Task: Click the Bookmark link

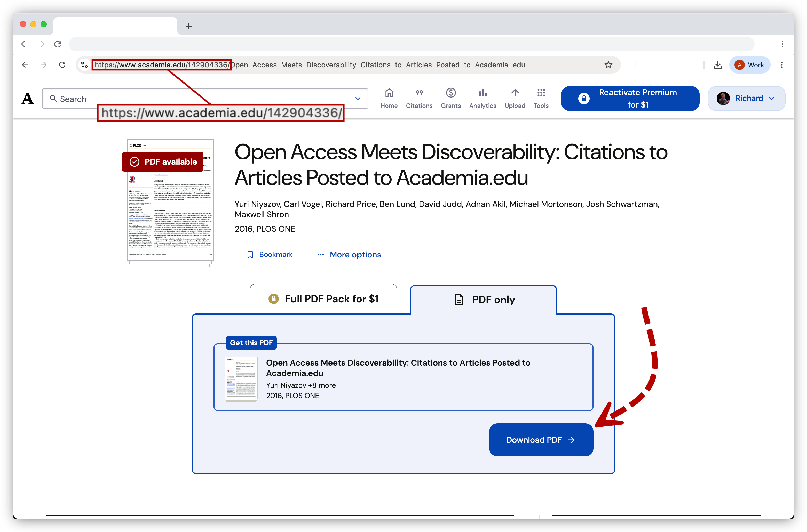Action: point(270,254)
